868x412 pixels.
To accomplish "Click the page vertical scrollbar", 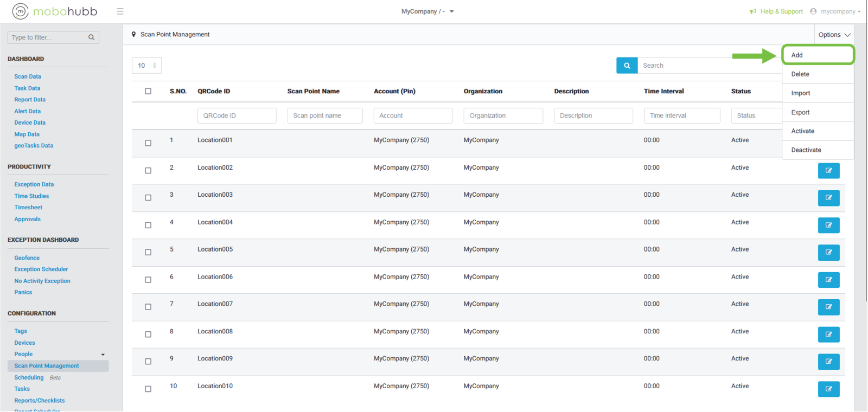I will pos(866,163).
